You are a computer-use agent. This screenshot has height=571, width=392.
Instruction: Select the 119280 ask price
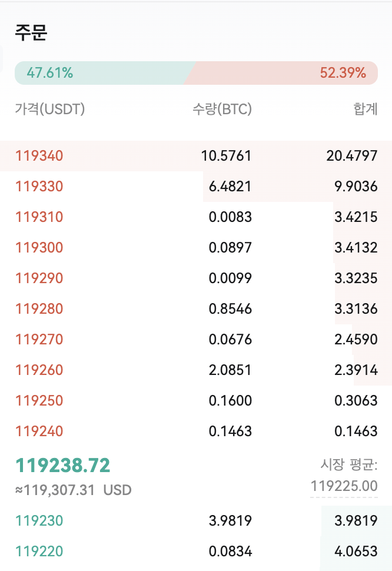pos(39,309)
